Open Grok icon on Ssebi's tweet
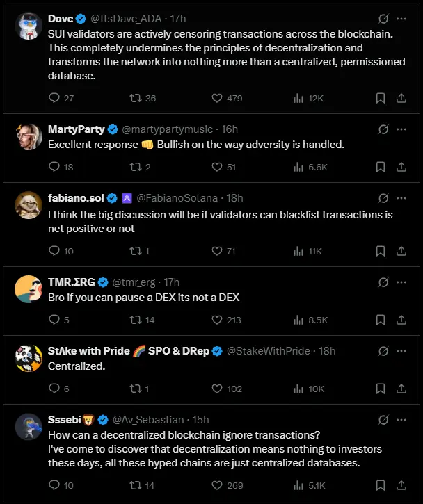The height and width of the screenshot is (504, 423). pos(383,420)
